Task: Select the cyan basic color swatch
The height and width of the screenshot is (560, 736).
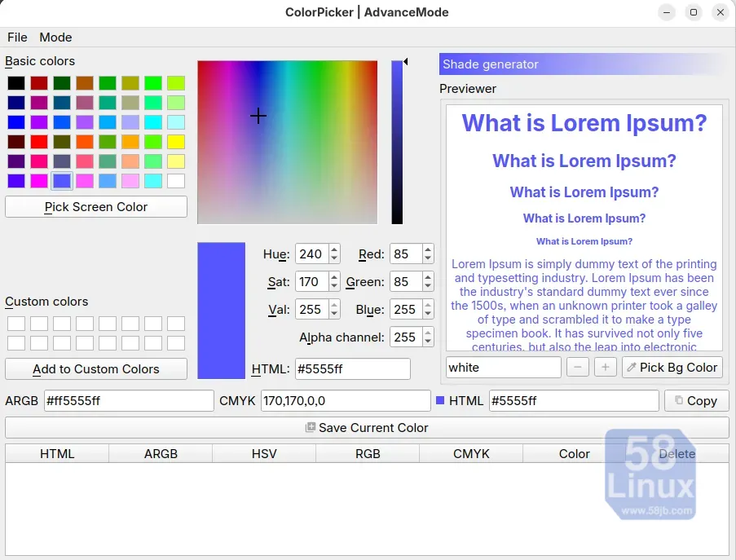Action: click(153, 122)
